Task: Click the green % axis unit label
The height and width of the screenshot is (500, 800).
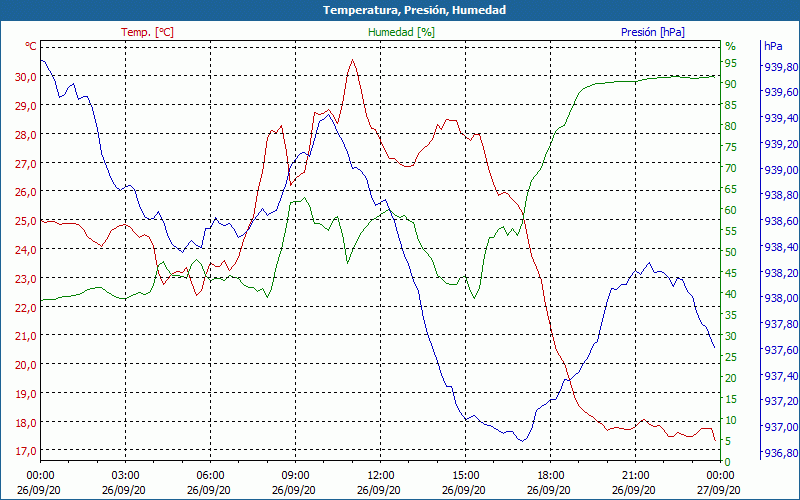Action: (x=731, y=46)
